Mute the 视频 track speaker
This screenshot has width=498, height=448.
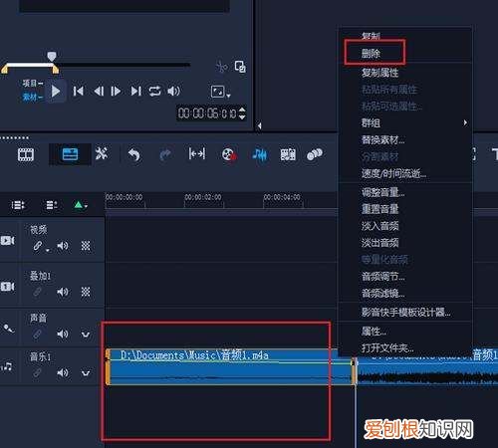tap(63, 246)
